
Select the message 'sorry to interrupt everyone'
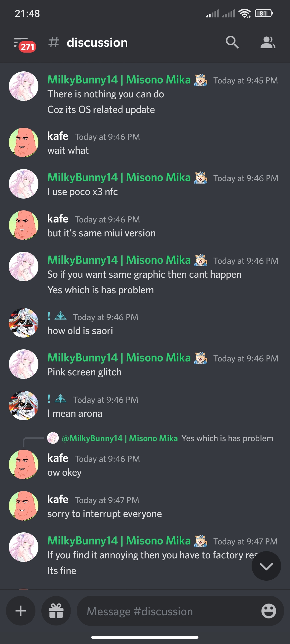click(x=105, y=514)
